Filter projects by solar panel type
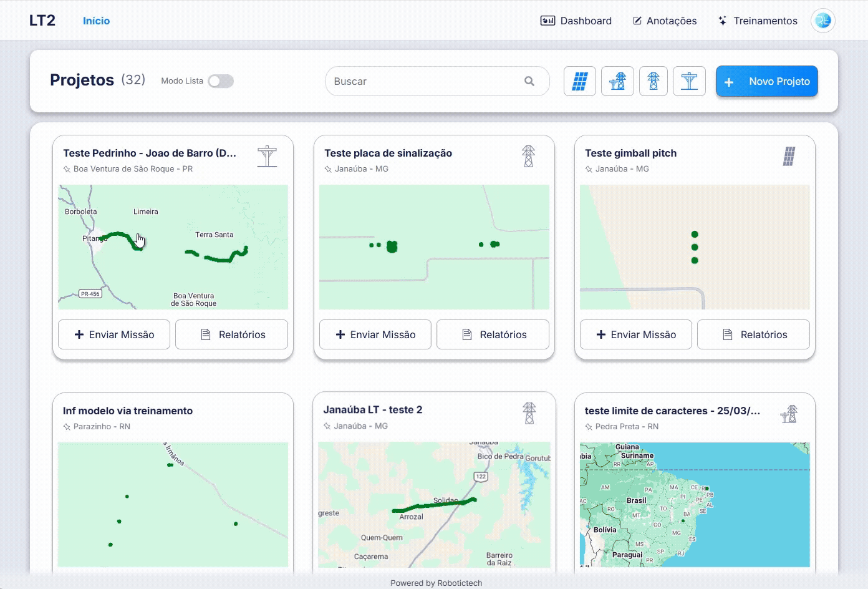Image resolution: width=868 pixels, height=589 pixels. tap(580, 81)
